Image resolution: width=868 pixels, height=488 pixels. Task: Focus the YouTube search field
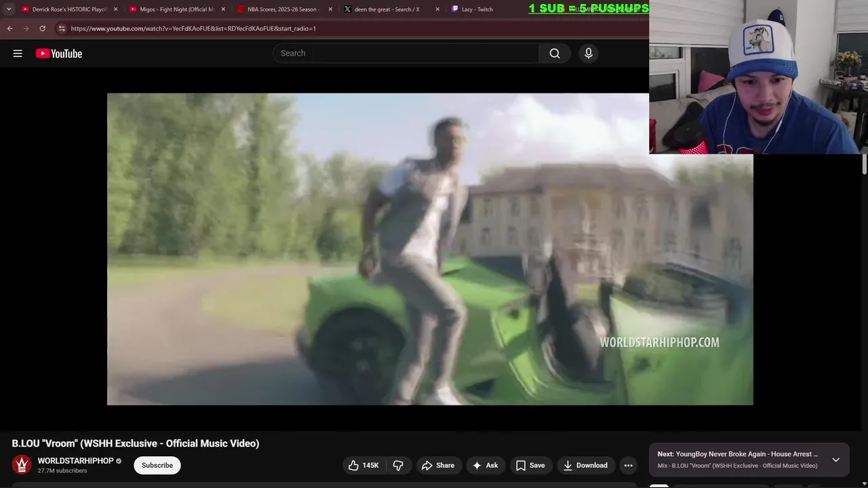click(x=406, y=54)
